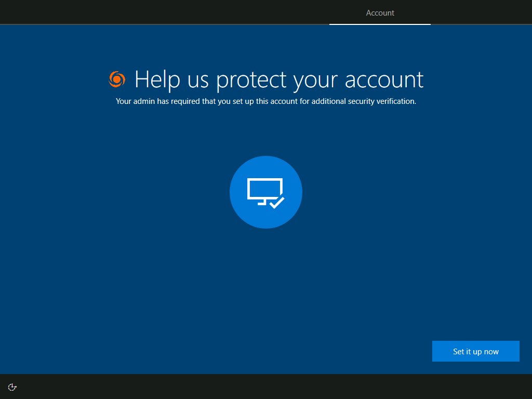Select the Account tab
This screenshot has height=399, width=532.
click(380, 13)
